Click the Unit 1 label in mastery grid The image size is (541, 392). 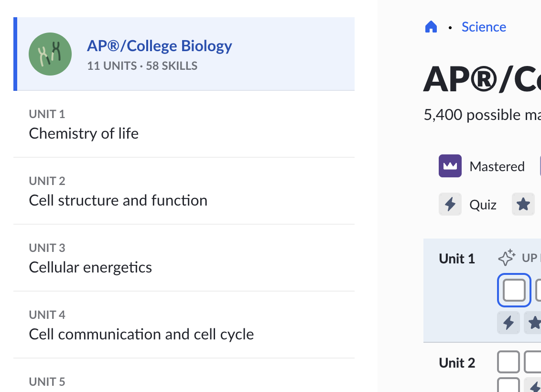457,259
